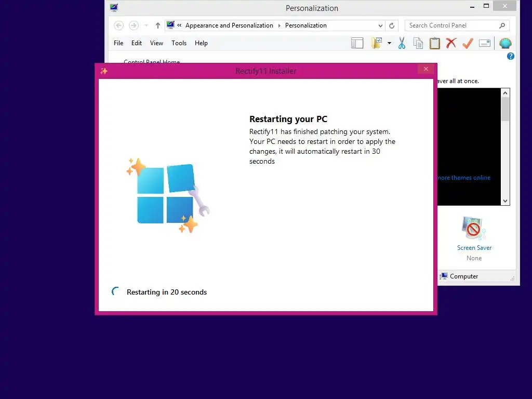Click the Personalization window title bar icon
The height and width of the screenshot is (399, 532).
coord(114,7)
